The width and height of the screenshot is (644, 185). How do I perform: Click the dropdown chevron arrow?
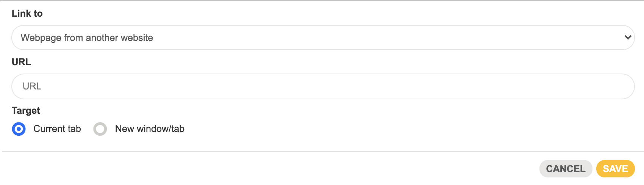click(627, 38)
